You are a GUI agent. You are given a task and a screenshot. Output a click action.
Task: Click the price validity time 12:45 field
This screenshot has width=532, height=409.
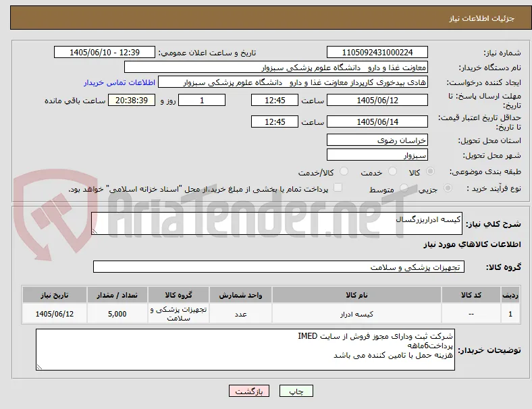tap(275, 121)
